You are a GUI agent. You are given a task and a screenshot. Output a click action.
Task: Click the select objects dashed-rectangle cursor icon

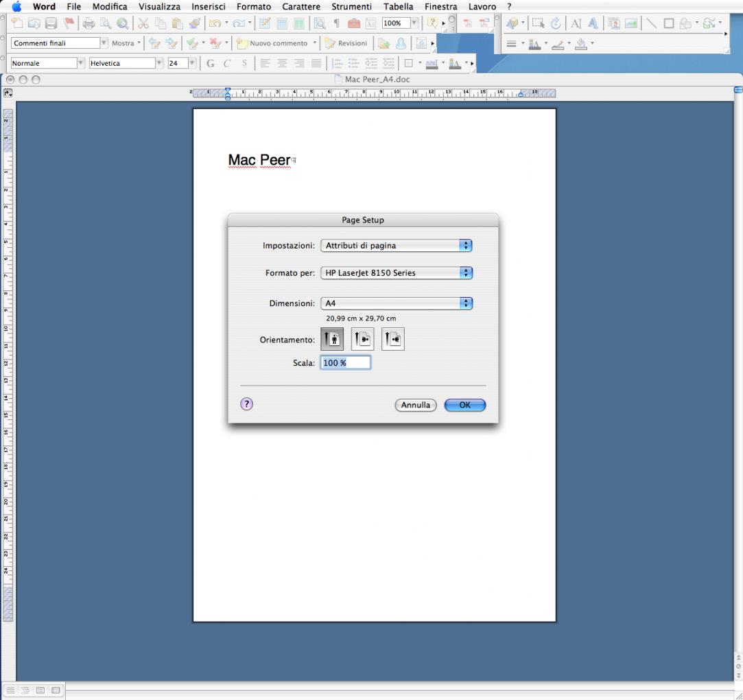538,23
